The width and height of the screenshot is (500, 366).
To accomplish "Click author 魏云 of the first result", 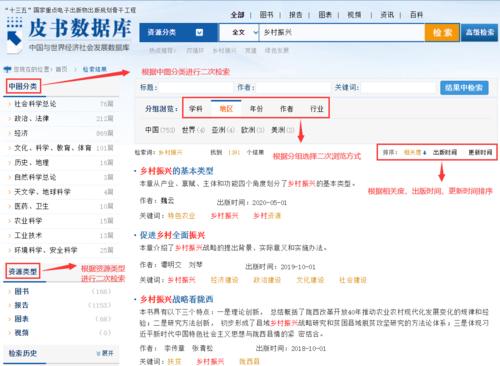I will (167, 201).
